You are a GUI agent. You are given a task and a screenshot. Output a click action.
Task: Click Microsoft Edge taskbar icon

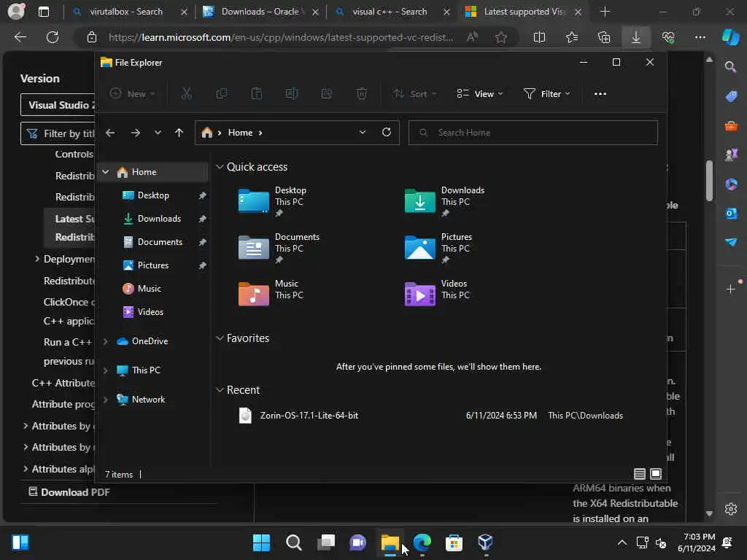tap(422, 542)
